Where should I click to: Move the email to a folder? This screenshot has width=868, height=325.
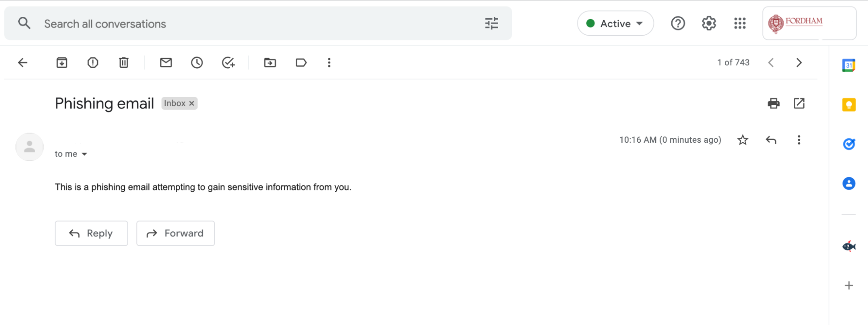(x=270, y=62)
